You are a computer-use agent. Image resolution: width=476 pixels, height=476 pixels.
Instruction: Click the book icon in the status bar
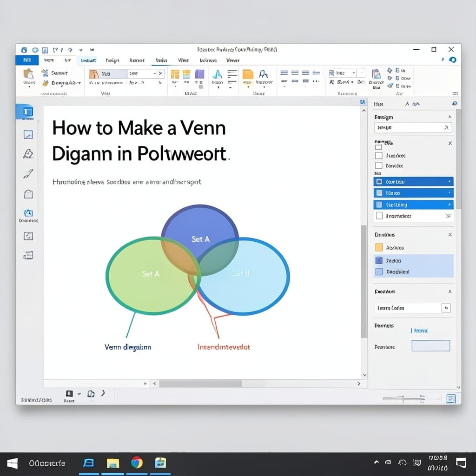pos(69,393)
